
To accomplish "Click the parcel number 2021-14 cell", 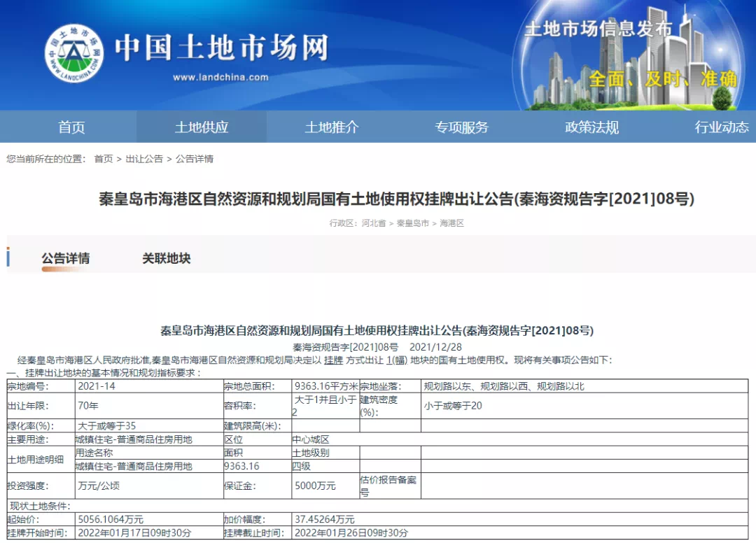I will coord(97,386).
